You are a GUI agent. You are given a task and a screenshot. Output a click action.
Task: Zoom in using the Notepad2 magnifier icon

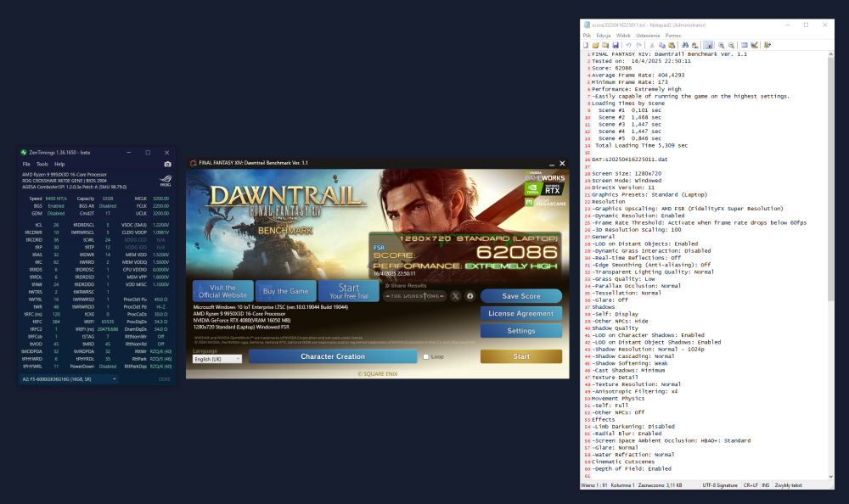tap(722, 45)
